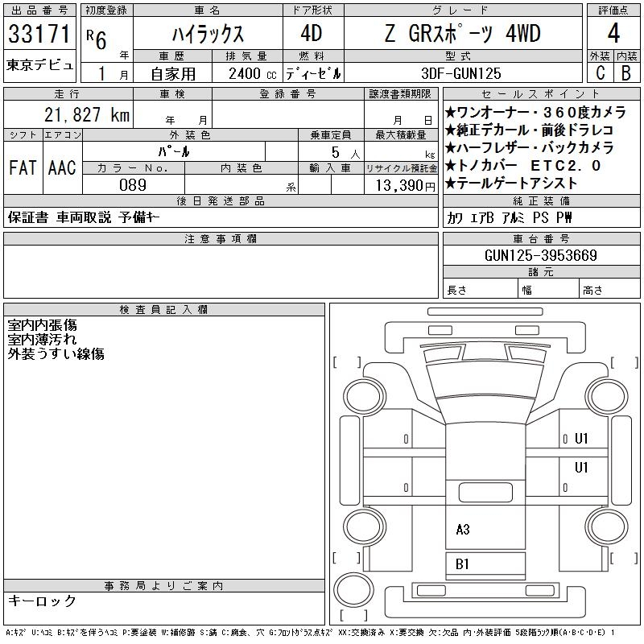
Task: Select genuine equipment line カワ エアB アルミ PS PW
Action: click(510, 217)
